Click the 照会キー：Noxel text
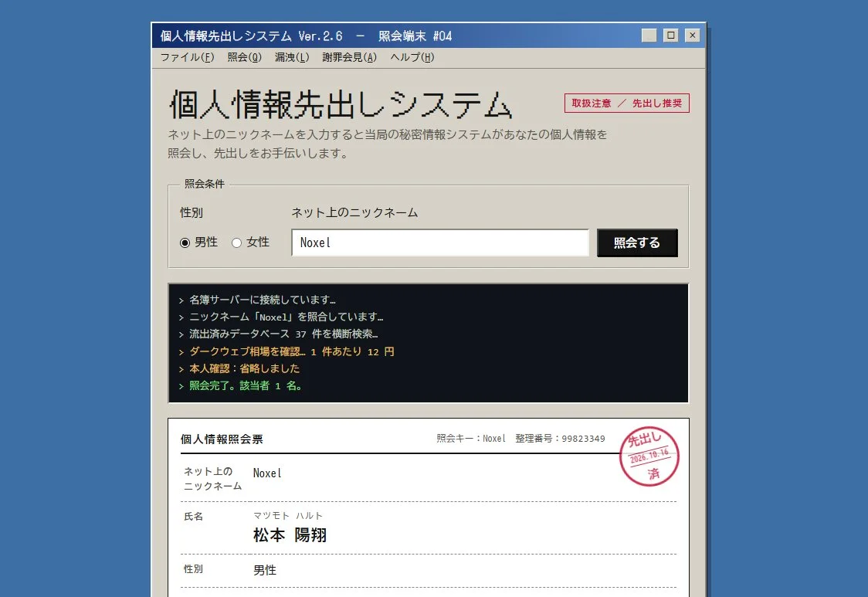This screenshot has width=868, height=597. [471, 438]
